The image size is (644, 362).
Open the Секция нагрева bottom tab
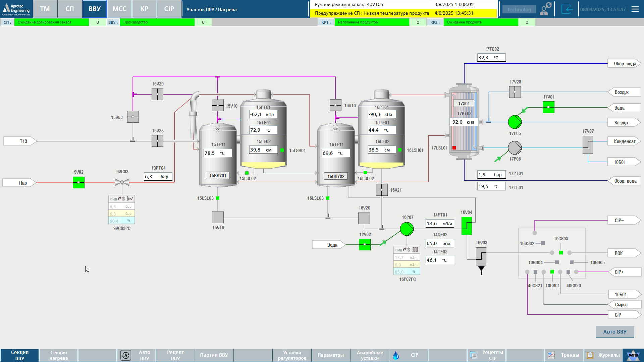coord(59,355)
